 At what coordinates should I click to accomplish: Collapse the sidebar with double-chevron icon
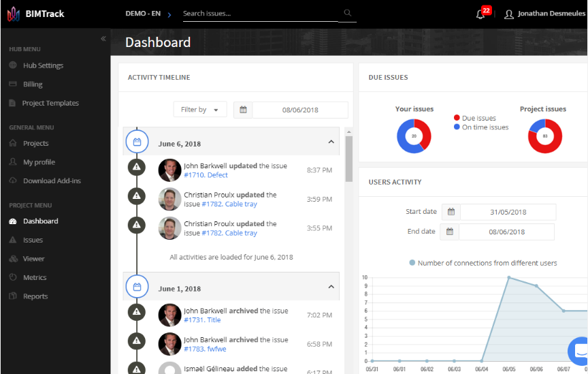click(x=103, y=39)
